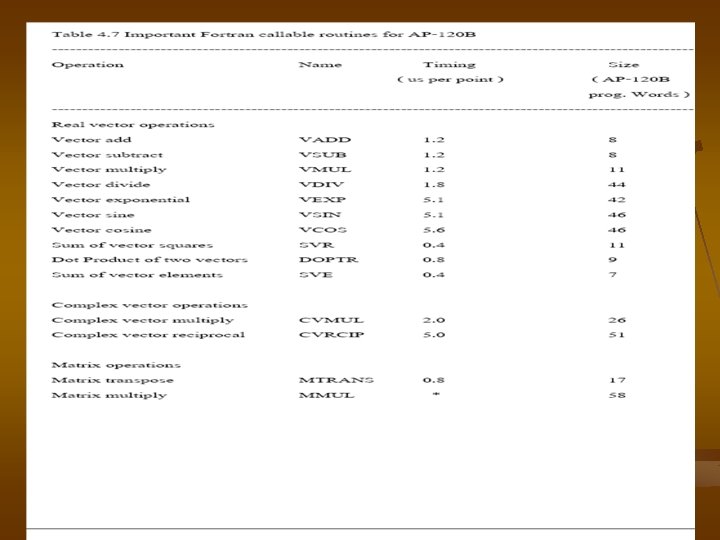Click the size value '51' for CVRCIP
The height and width of the screenshot is (540, 720).
pos(616,335)
